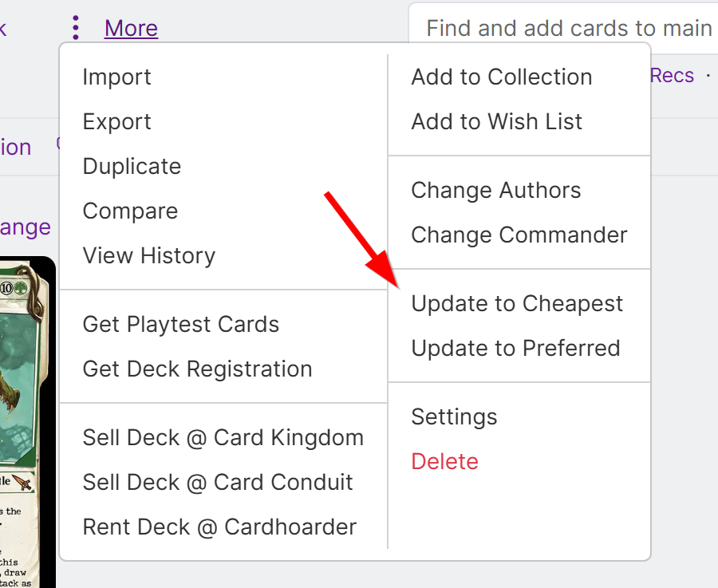Open Compare from the menu
718x588 pixels.
(x=130, y=211)
